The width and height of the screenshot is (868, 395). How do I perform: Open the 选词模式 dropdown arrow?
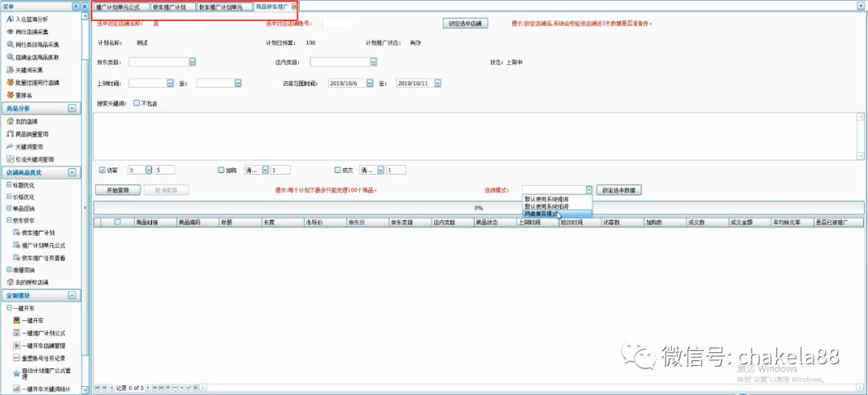pyautogui.click(x=589, y=190)
